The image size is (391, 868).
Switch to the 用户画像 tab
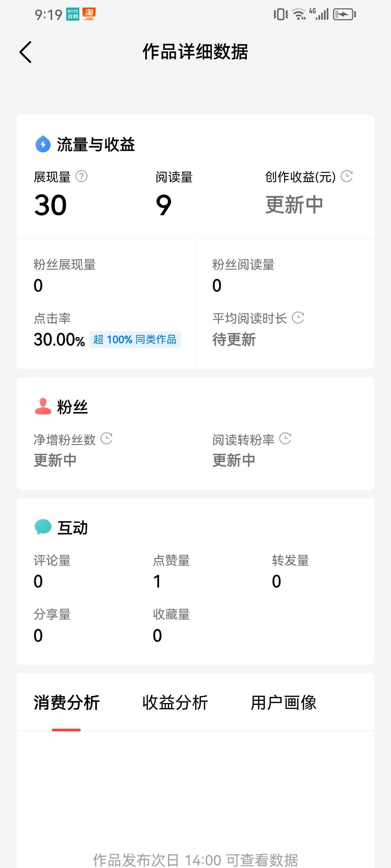click(x=284, y=703)
